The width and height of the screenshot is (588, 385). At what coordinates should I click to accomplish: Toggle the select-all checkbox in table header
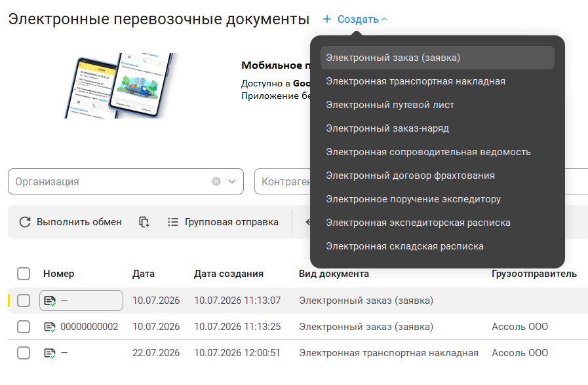tap(24, 274)
